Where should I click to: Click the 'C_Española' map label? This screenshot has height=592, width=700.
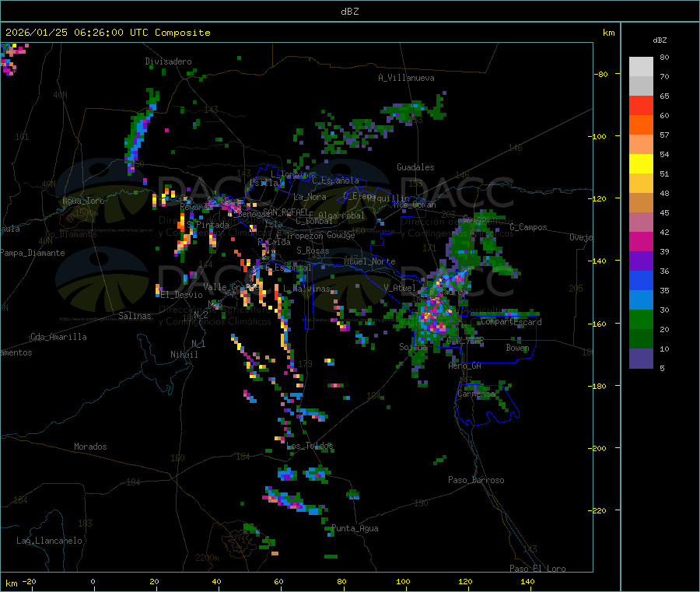tap(335, 180)
